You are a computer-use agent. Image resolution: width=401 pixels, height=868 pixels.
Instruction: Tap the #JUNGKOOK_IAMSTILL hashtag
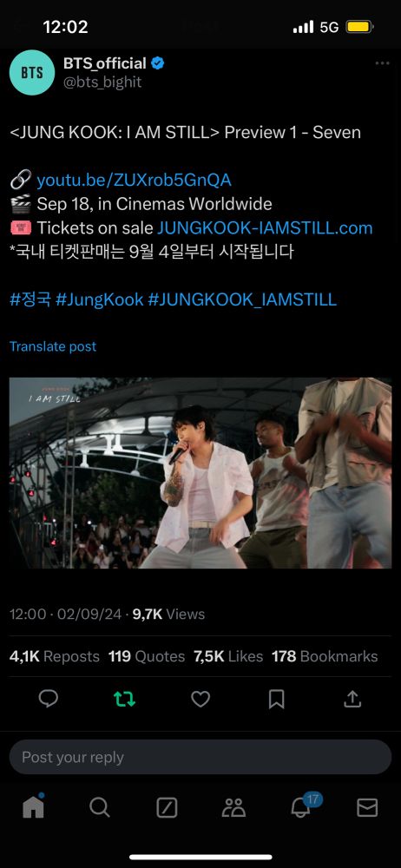242,299
